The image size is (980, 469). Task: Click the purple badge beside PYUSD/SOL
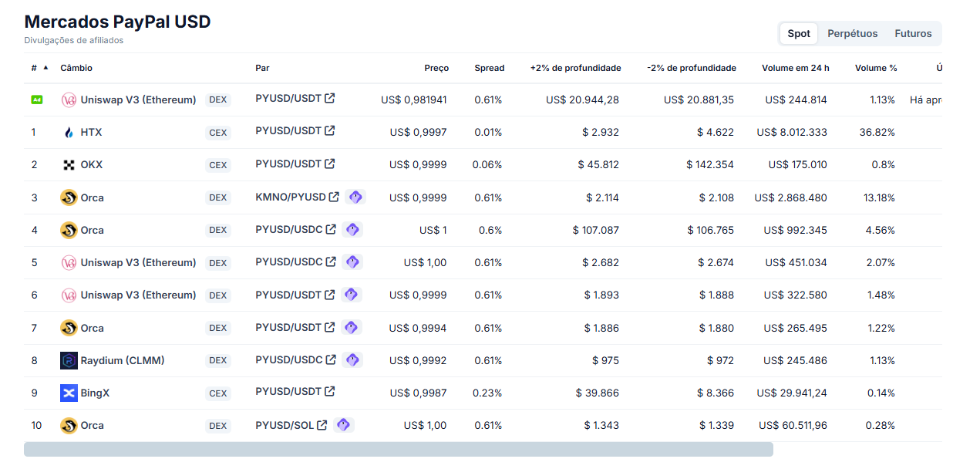[x=344, y=424]
